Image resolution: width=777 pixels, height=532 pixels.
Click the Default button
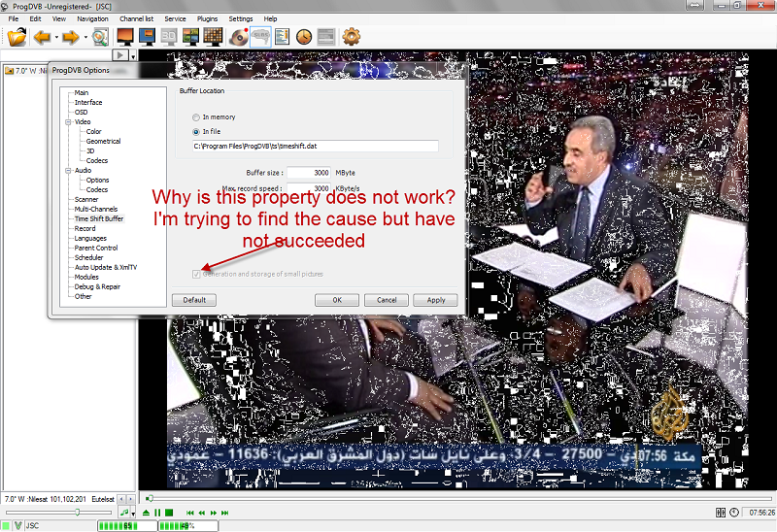click(x=193, y=300)
